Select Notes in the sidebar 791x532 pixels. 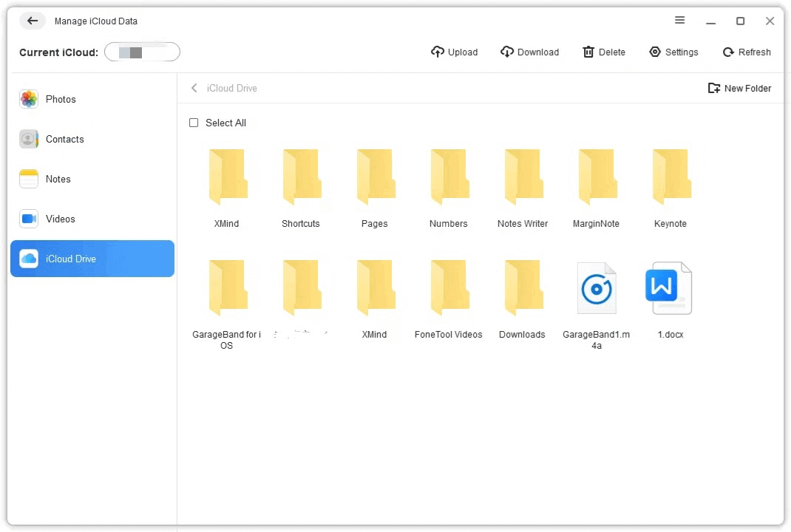click(58, 179)
